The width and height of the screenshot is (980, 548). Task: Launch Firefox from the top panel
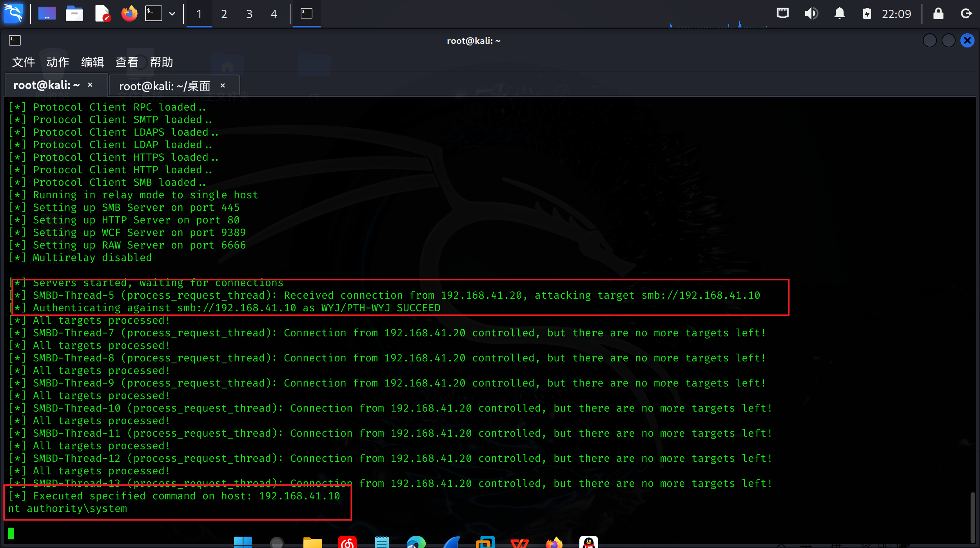[129, 14]
